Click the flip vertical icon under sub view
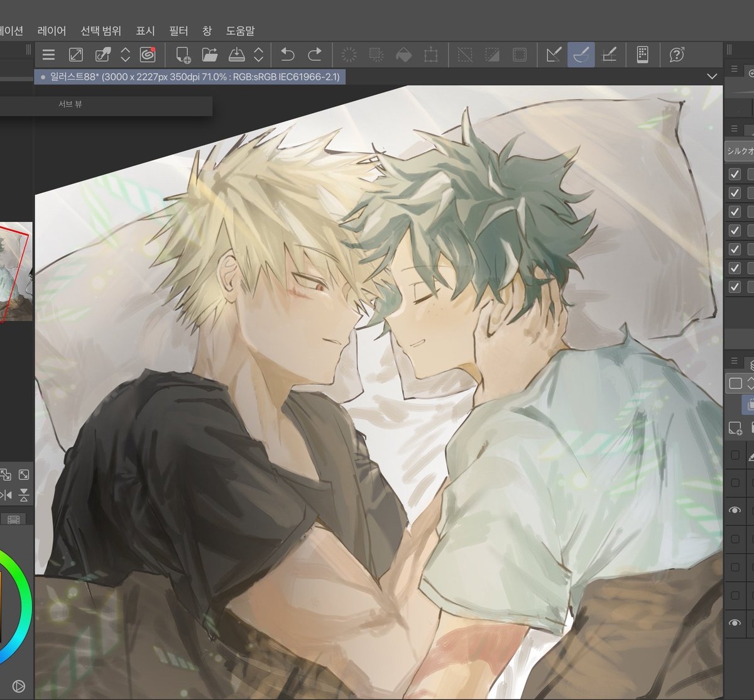The width and height of the screenshot is (754, 700). coord(24,495)
